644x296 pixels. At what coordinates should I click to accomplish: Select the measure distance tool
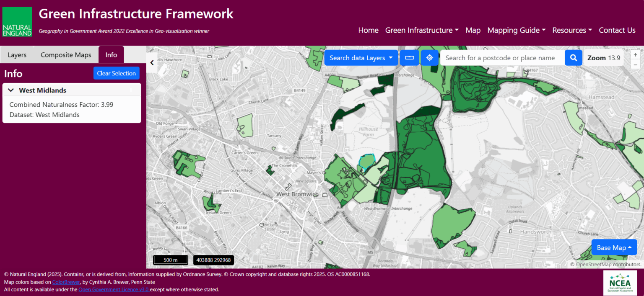409,57
